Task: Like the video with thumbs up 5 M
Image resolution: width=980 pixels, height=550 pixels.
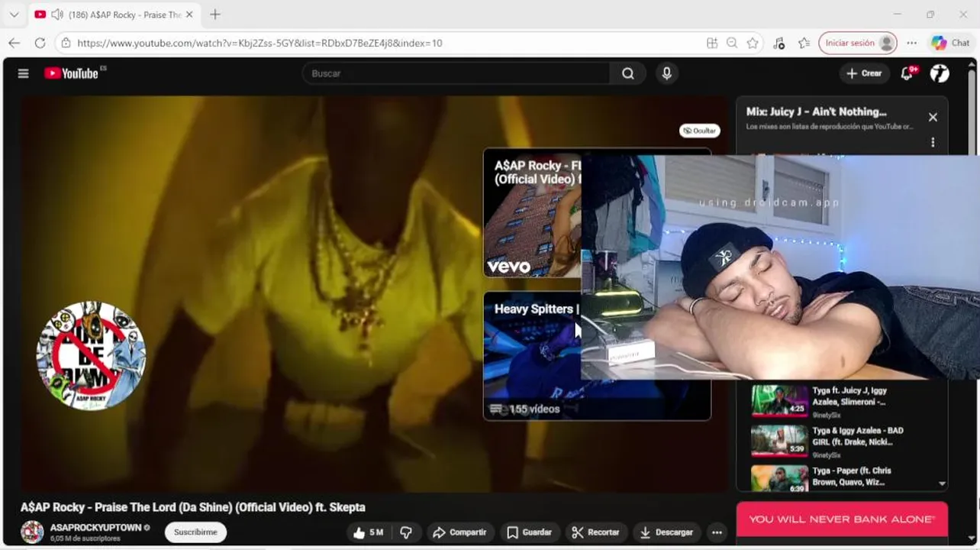Action: click(x=369, y=532)
